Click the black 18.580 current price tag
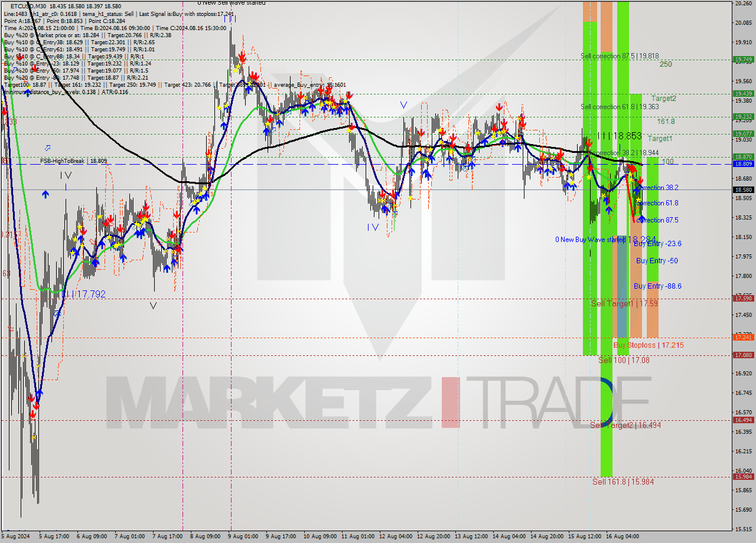 pos(743,189)
